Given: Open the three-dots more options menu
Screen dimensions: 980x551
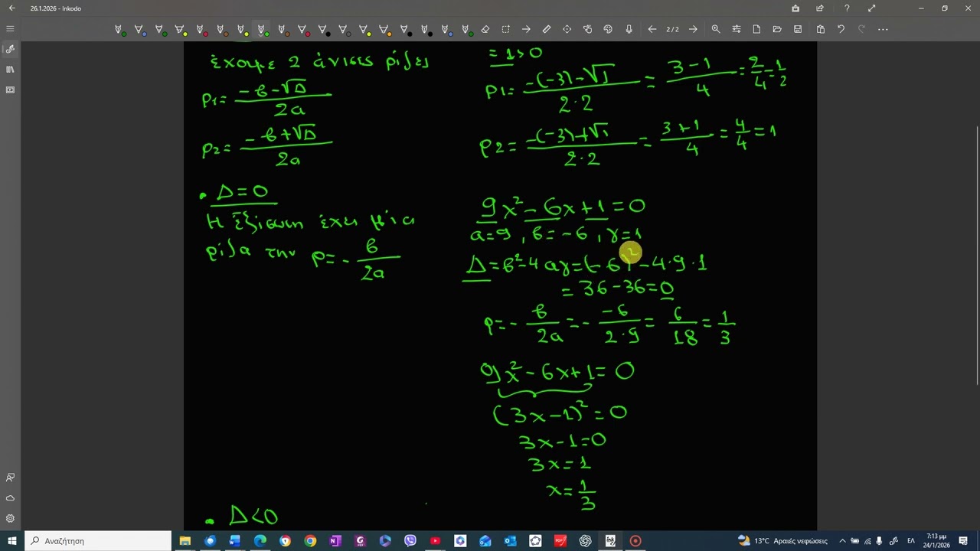Looking at the screenshot, I should pos(883,29).
